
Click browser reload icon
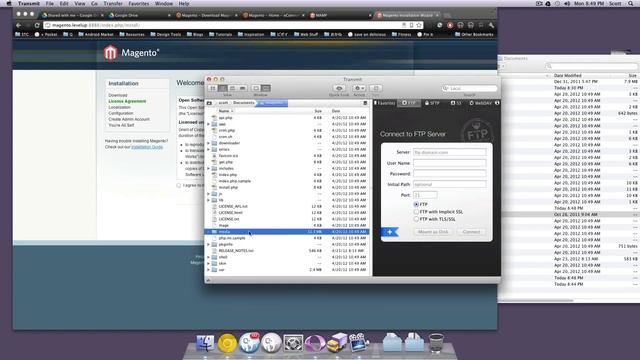pyautogui.click(x=37, y=25)
